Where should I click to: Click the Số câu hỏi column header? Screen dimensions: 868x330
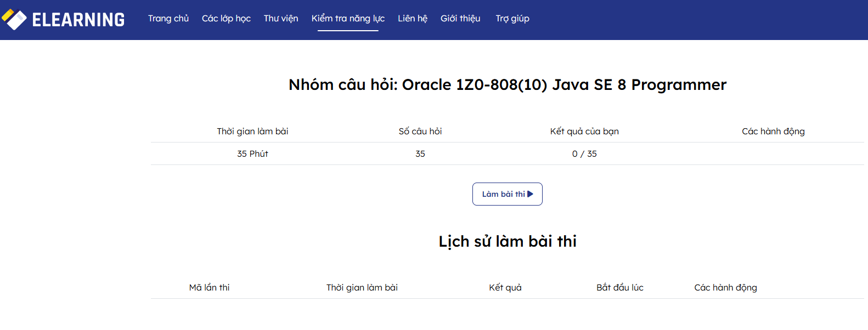point(420,132)
